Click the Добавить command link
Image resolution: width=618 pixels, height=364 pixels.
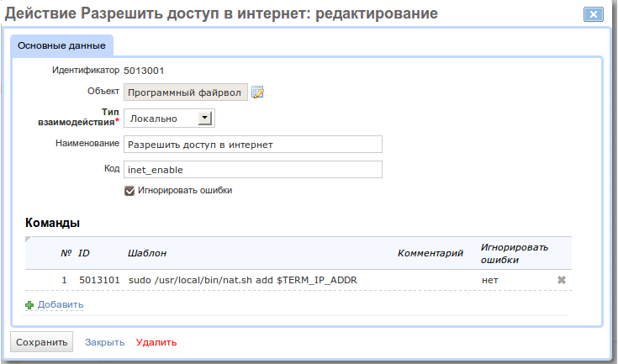coord(61,304)
